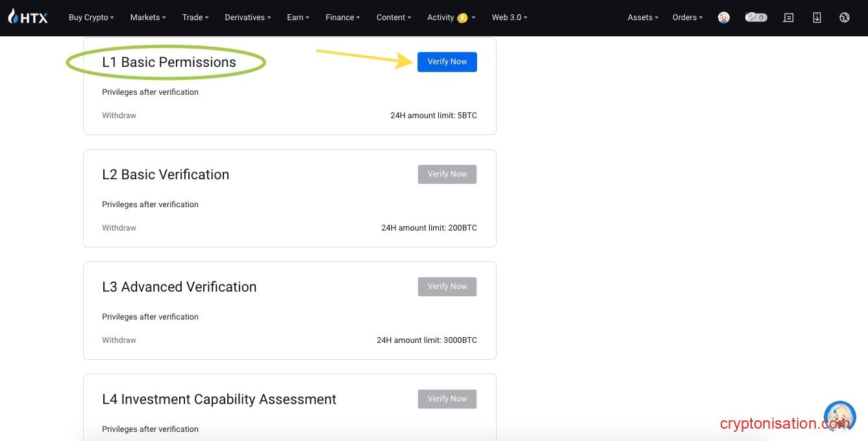
Task: Open the globe language selector icon
Action: click(x=845, y=18)
